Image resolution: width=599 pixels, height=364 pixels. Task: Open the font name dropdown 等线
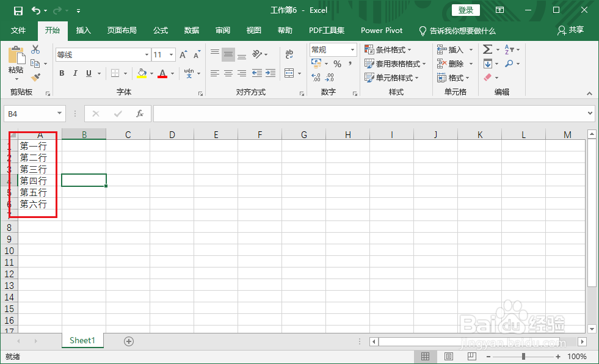[147, 54]
